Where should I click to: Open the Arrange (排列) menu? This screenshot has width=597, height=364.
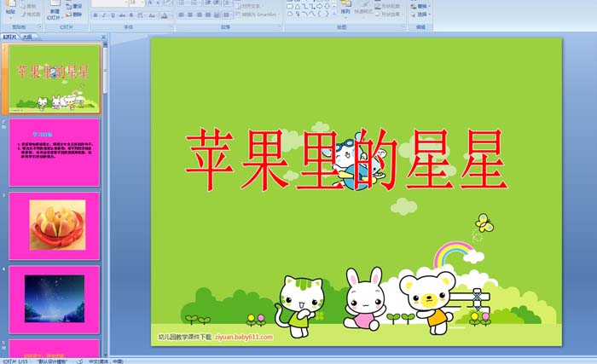click(345, 9)
